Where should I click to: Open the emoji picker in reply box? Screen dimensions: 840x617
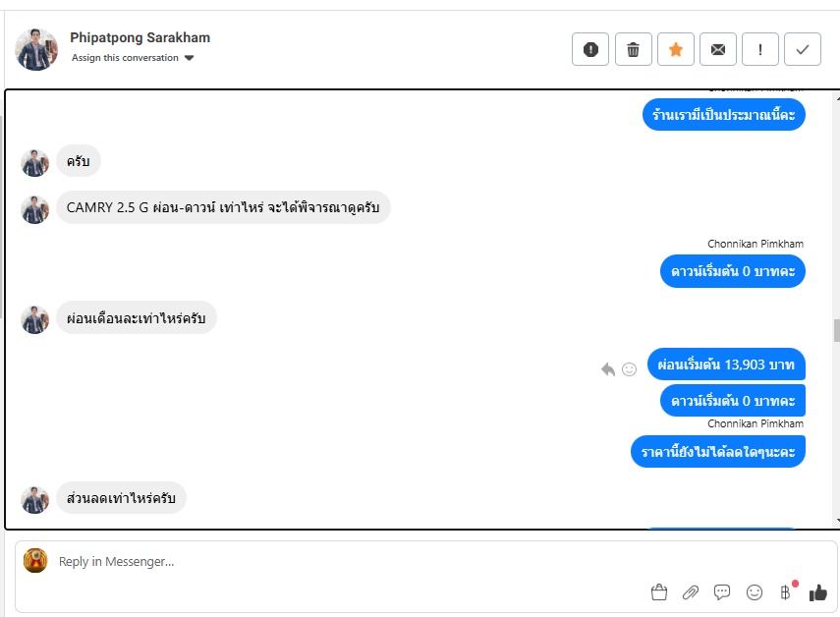pos(755,592)
